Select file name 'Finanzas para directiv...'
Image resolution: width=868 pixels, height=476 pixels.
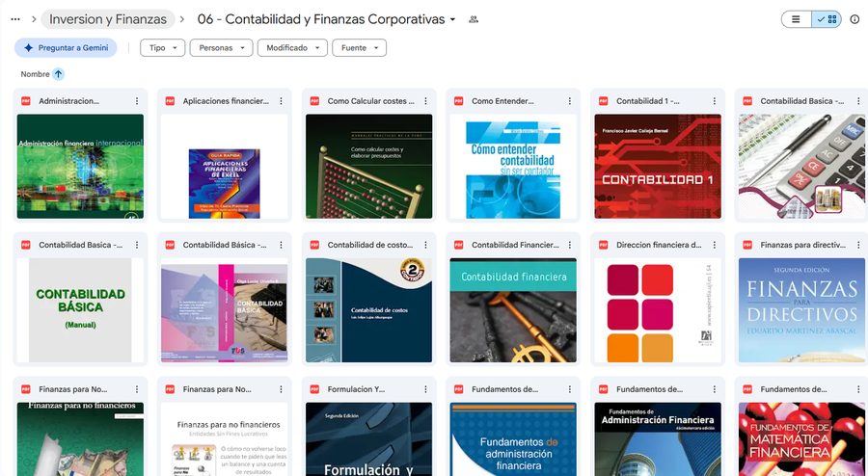tap(803, 245)
